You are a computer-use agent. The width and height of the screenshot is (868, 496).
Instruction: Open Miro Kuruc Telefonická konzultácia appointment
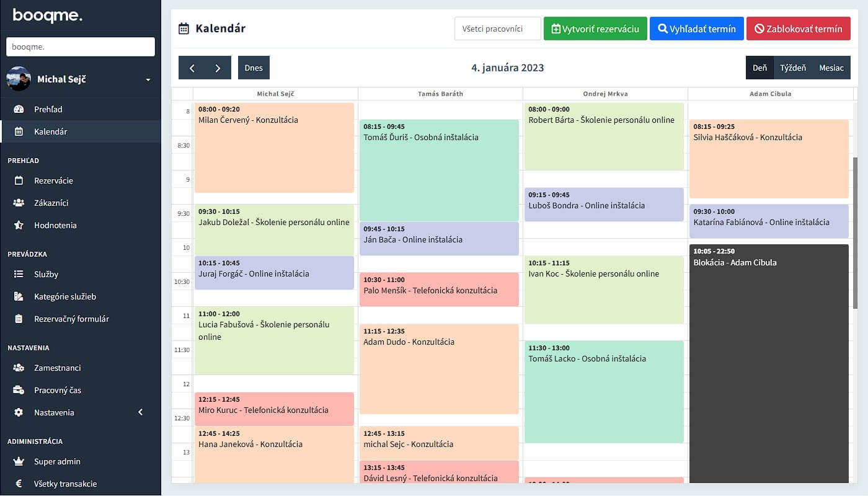click(x=274, y=409)
